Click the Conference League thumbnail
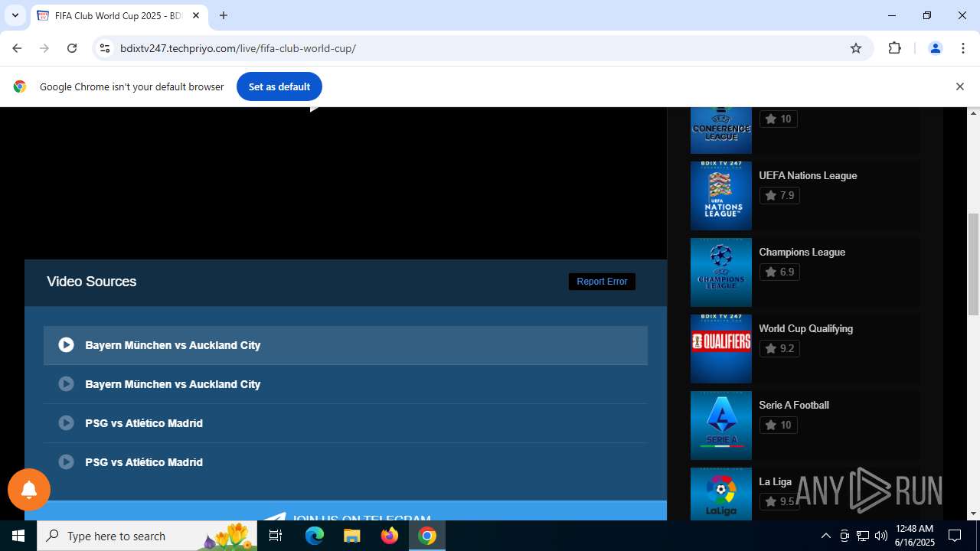 tap(721, 131)
